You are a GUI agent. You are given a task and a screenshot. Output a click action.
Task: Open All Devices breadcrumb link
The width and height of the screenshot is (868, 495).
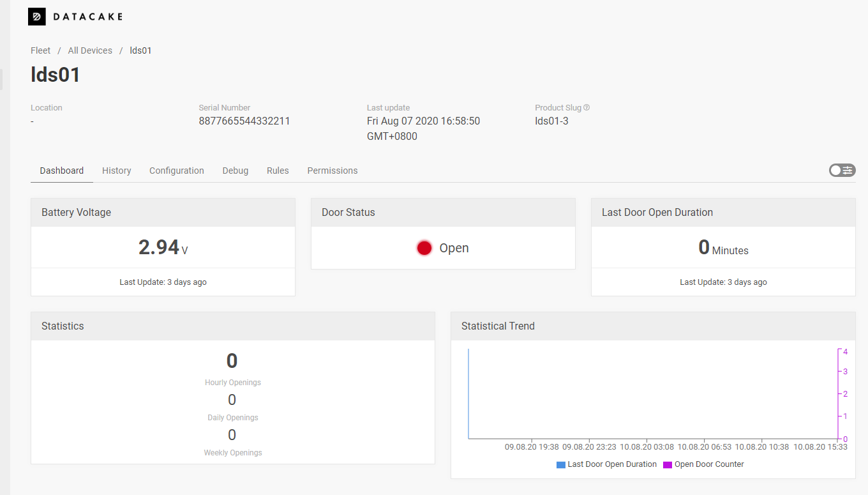tap(90, 50)
